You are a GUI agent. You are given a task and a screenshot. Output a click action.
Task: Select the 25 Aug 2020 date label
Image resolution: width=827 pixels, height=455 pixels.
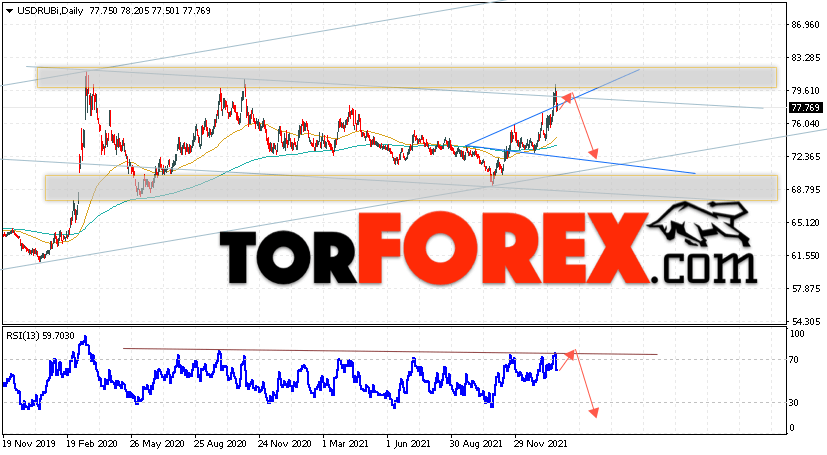click(220, 444)
